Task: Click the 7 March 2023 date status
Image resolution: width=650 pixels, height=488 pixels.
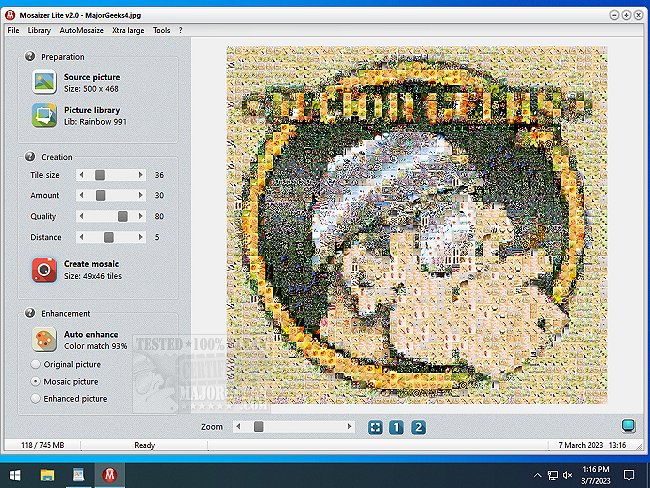Action: click(x=580, y=445)
